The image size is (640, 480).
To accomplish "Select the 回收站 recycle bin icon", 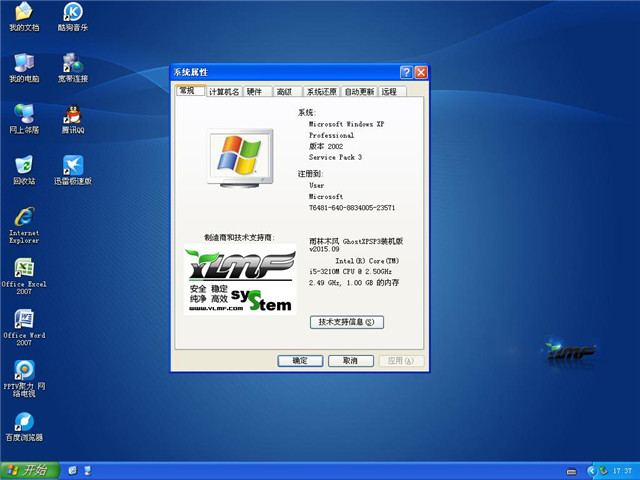I will click(x=24, y=171).
